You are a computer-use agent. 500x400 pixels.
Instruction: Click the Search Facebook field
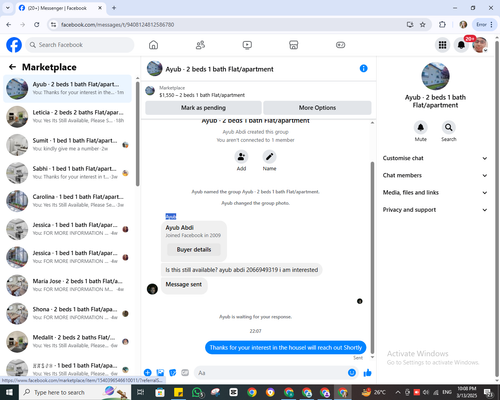click(x=80, y=45)
